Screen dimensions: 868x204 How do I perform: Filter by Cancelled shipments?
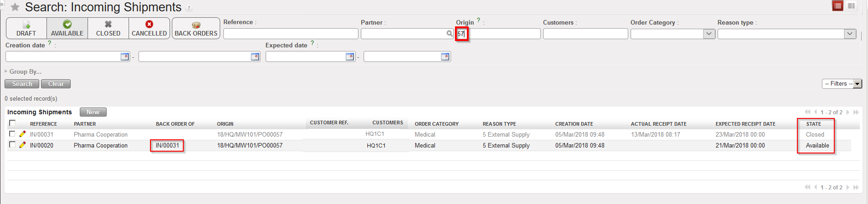(149, 28)
